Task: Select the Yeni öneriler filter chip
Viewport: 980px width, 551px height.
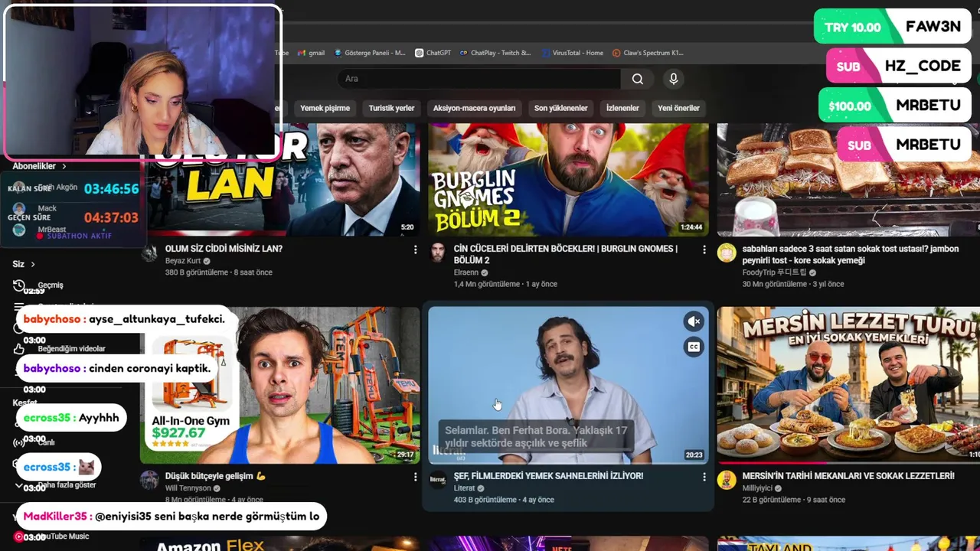Action: (x=678, y=108)
